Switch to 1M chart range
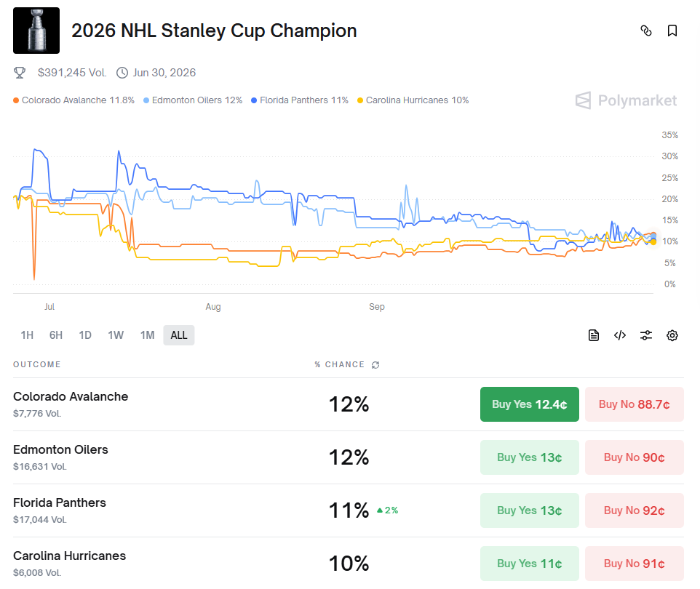 pos(147,335)
